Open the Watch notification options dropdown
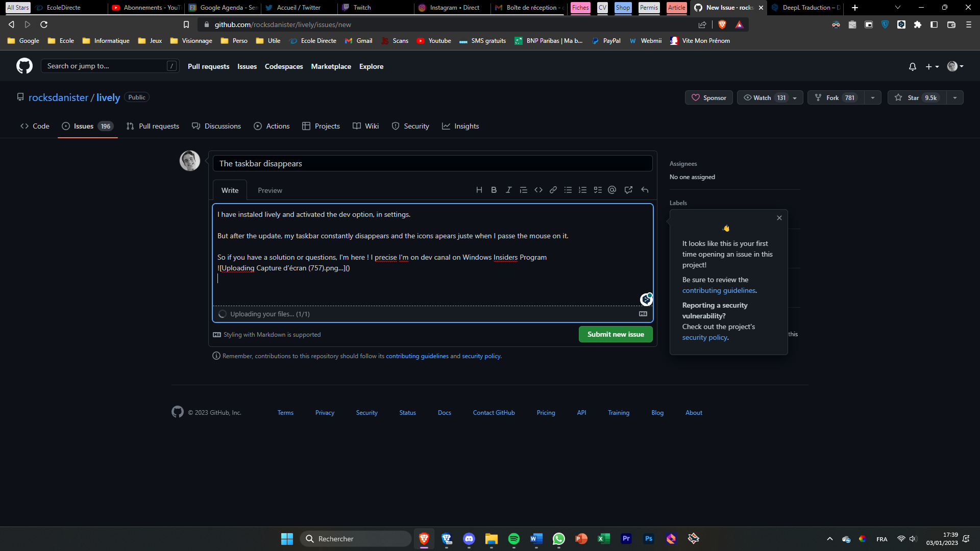This screenshot has height=551, width=980. [x=795, y=97]
